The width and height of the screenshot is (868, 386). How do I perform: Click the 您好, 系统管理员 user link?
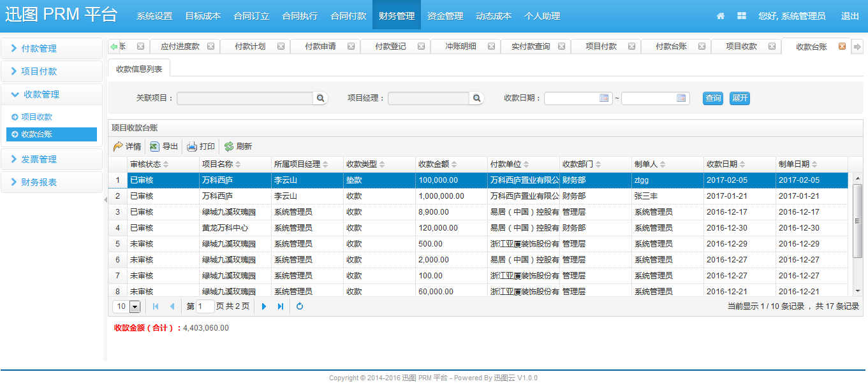point(792,16)
